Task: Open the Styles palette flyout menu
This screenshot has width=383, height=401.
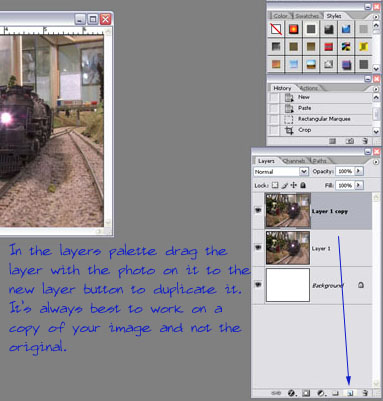Action: pyautogui.click(x=376, y=16)
